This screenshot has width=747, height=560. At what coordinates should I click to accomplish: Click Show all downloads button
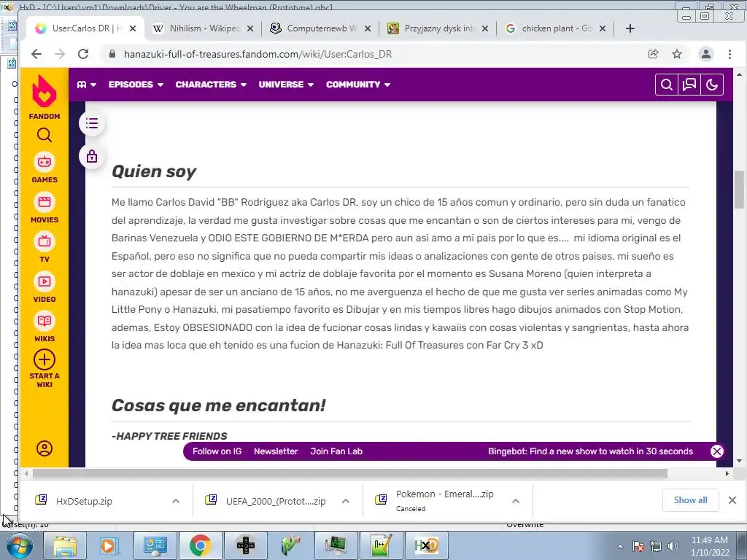[690, 500]
